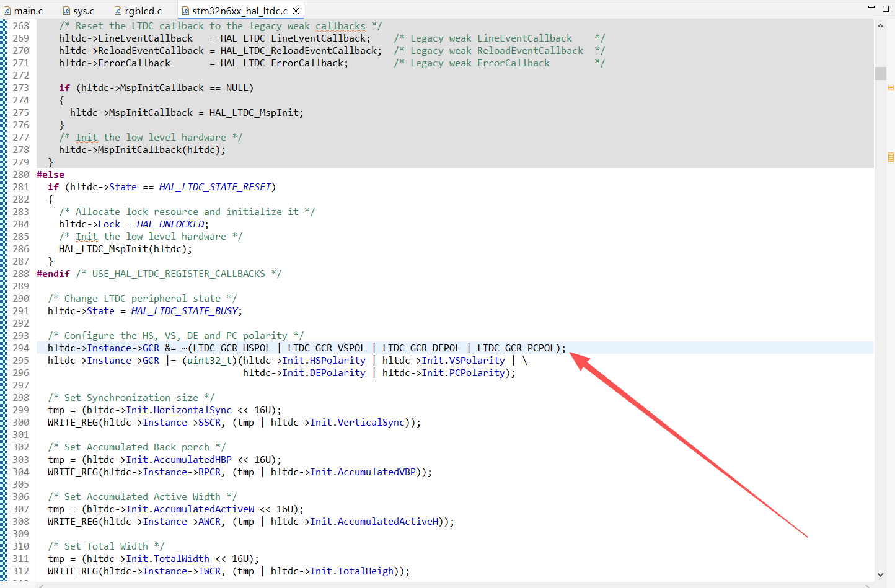Viewport: 895px width, 588px height.
Task: Jump to the lower orange overview ruler marker
Action: (x=891, y=157)
